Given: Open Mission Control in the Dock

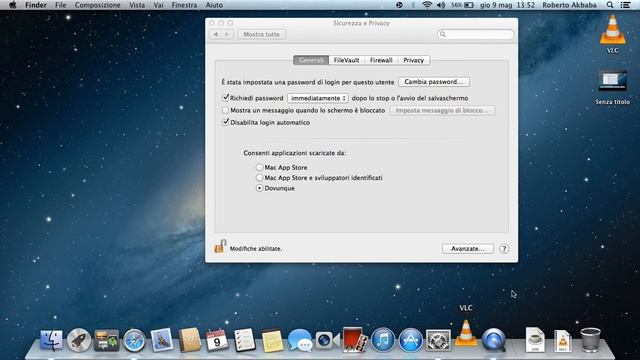Looking at the screenshot, I should click(x=107, y=340).
